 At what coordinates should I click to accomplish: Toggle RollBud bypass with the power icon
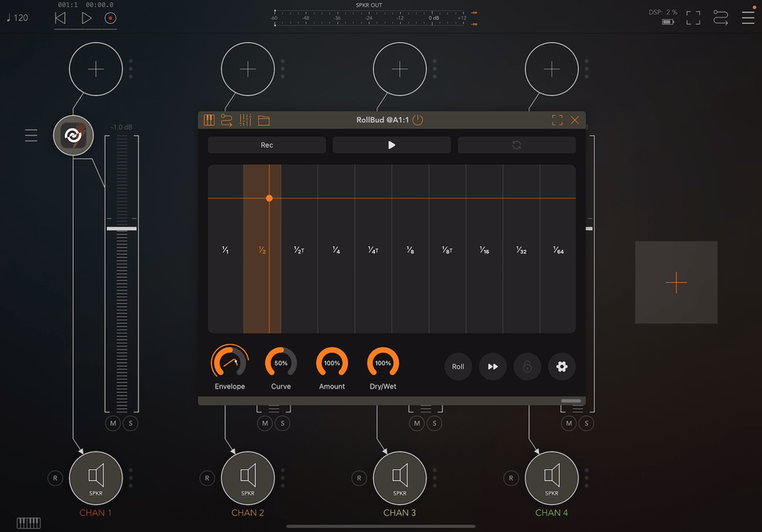[418, 120]
